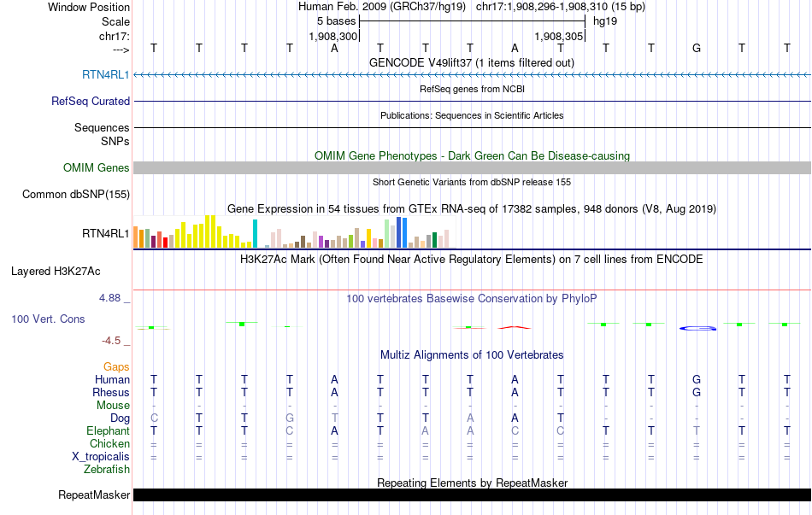Select the RTN4RL1 label beside the GENCODE arrows track
This screenshot has width=812, height=515.
coord(105,75)
